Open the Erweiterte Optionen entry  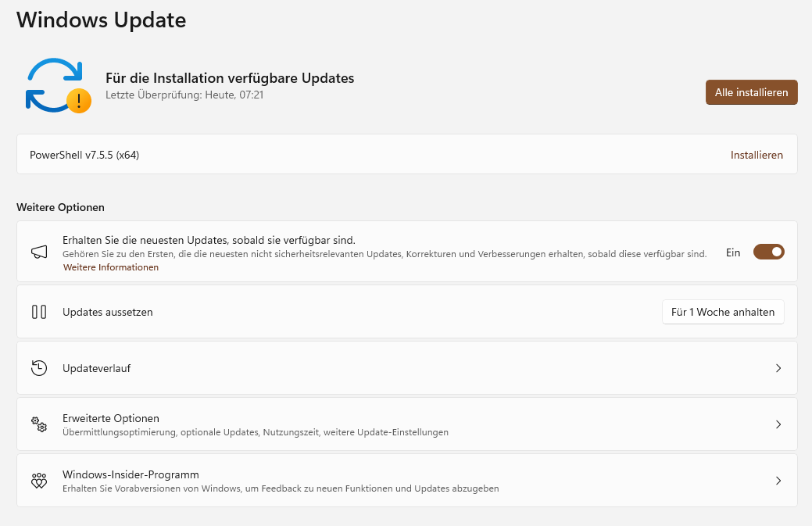click(x=111, y=418)
